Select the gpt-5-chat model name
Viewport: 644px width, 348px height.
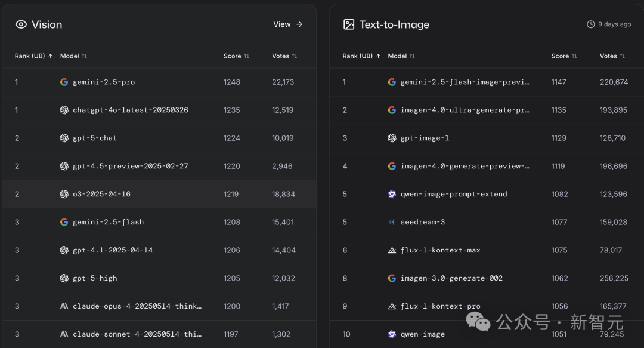point(94,138)
